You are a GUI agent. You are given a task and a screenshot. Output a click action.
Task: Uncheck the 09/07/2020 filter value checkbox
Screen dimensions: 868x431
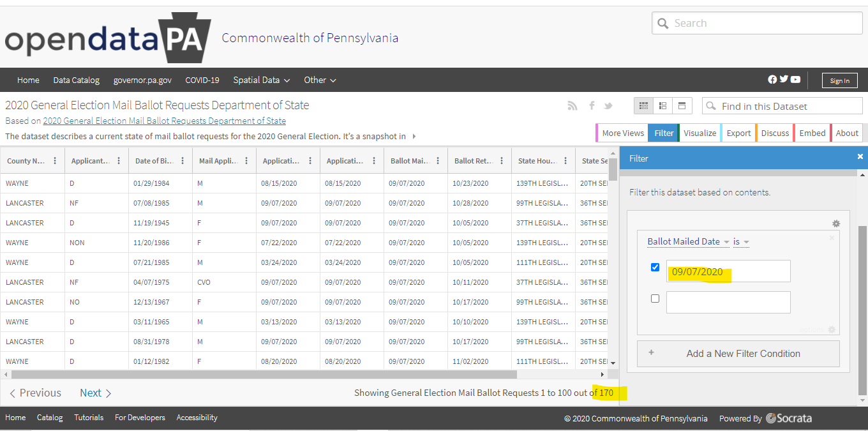tap(655, 267)
